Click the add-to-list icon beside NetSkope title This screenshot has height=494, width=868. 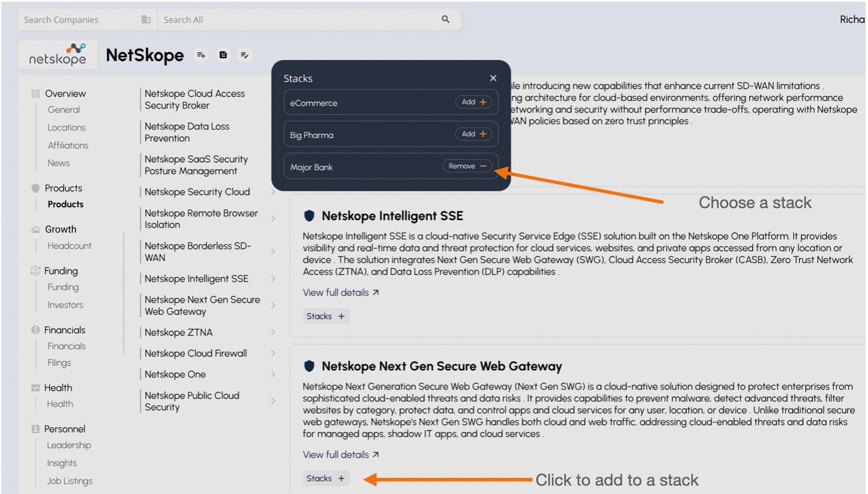(x=201, y=55)
